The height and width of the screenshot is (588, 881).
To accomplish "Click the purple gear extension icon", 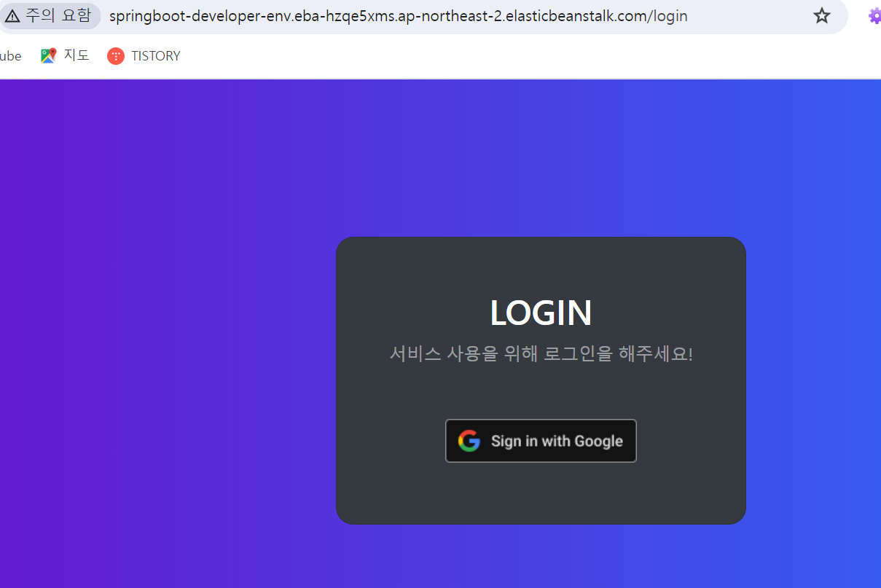I will click(x=874, y=16).
